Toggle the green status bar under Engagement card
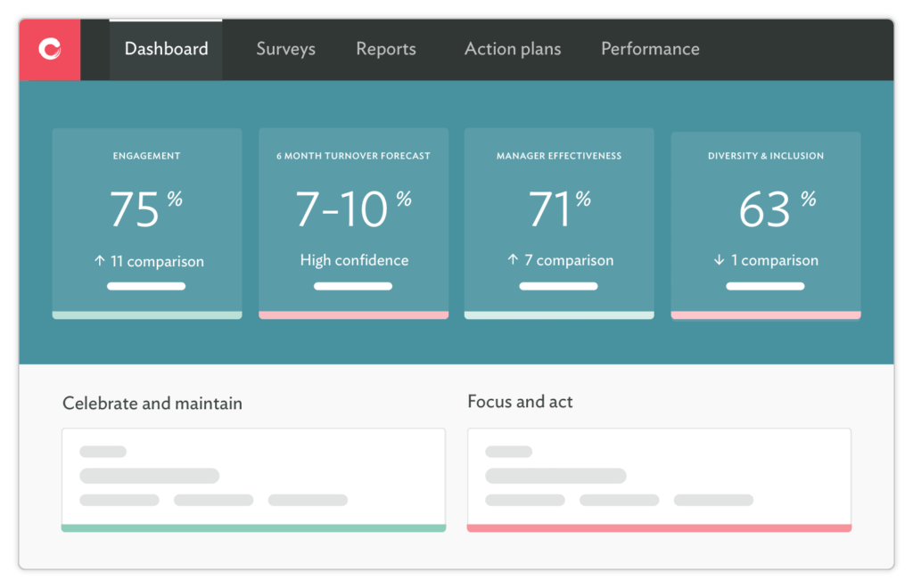Viewport: 913px width, 588px height. 147,315
